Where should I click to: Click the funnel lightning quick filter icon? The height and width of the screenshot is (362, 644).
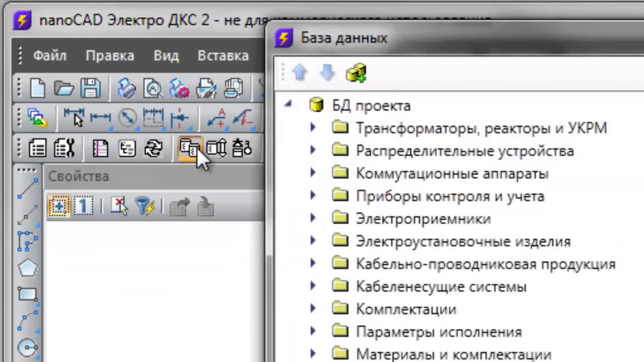[145, 207]
